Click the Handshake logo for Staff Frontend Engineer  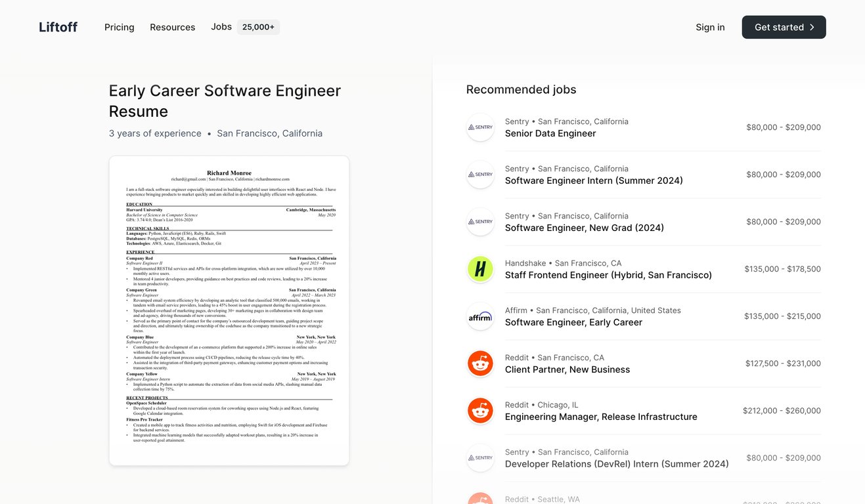tap(480, 269)
